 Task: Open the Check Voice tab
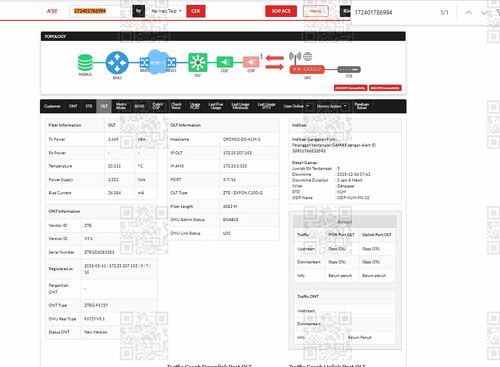click(176, 106)
